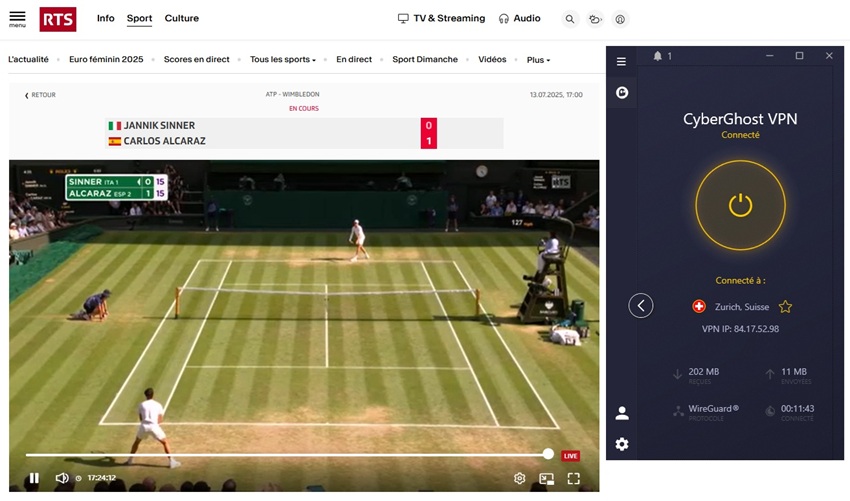The width and height of the screenshot is (850, 501).
Task: Open CyberGhost account profile icon
Action: (622, 413)
